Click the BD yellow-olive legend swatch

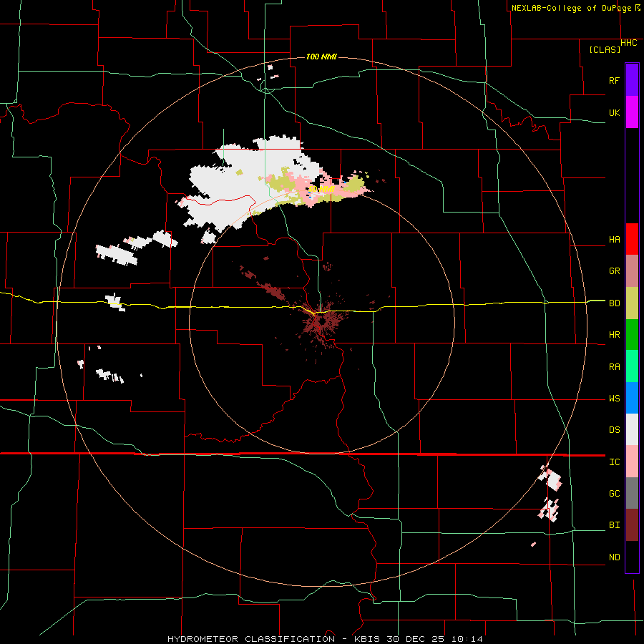pyautogui.click(x=632, y=303)
